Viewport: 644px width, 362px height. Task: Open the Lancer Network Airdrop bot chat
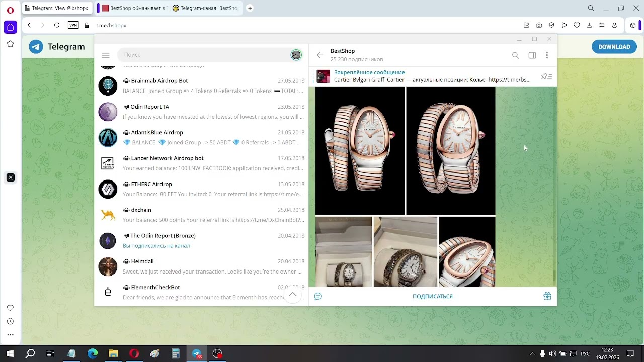tap(201, 163)
